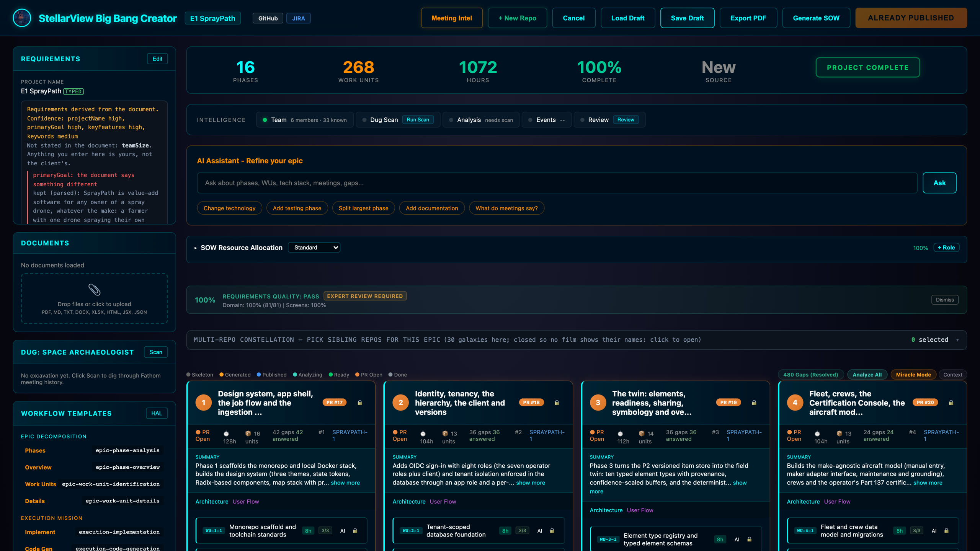This screenshot has height=551, width=980.
Task: Expand the Multi-Repo Constellation selector arrow
Action: click(958, 340)
